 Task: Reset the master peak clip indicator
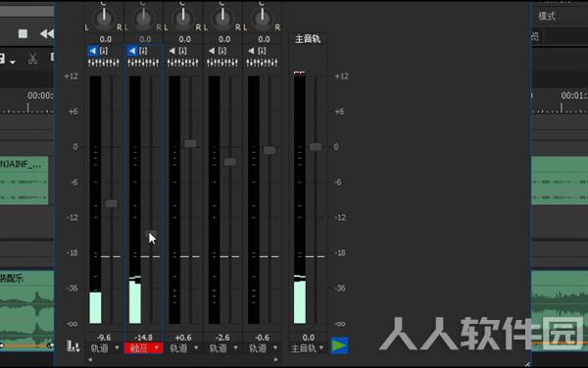299,73
